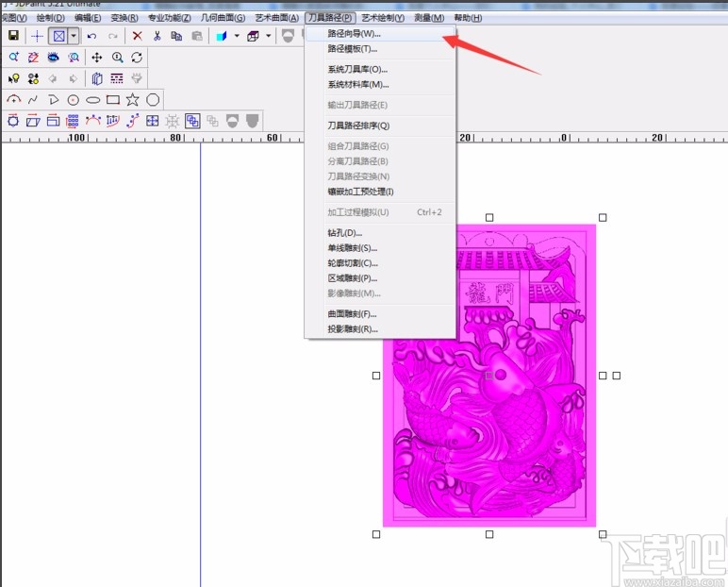Click the rotate view circular arrows icon
Screen dimensions: 728x587
click(x=137, y=58)
